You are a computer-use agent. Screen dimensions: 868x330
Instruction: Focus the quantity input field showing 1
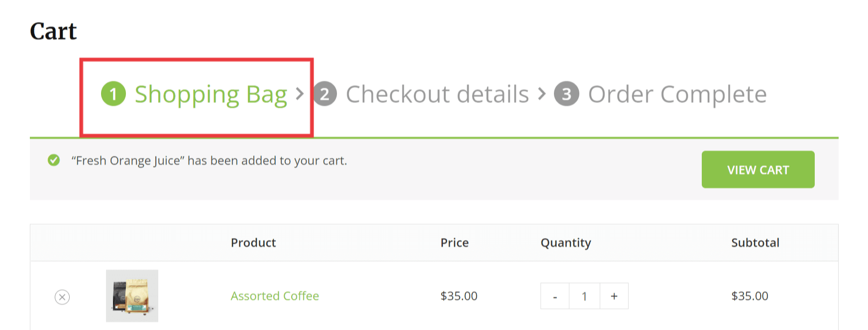(584, 296)
